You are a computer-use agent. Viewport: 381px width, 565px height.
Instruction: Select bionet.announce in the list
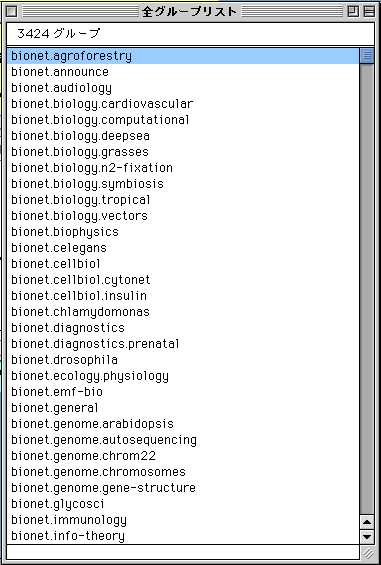[x=183, y=72]
